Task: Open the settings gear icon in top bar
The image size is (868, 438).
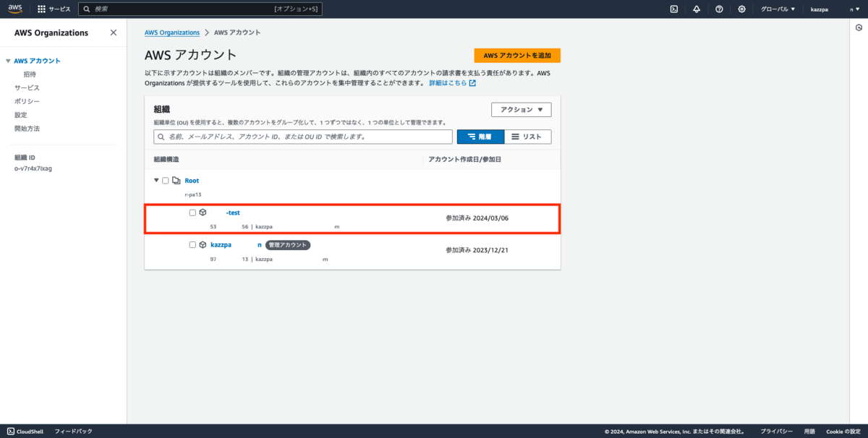Action: click(x=741, y=9)
